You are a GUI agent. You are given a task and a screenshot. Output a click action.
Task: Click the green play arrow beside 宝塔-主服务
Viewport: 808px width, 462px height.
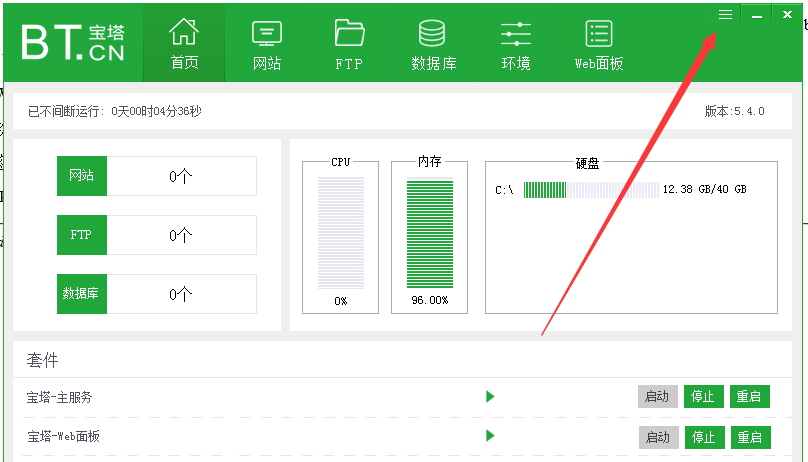[x=490, y=397]
